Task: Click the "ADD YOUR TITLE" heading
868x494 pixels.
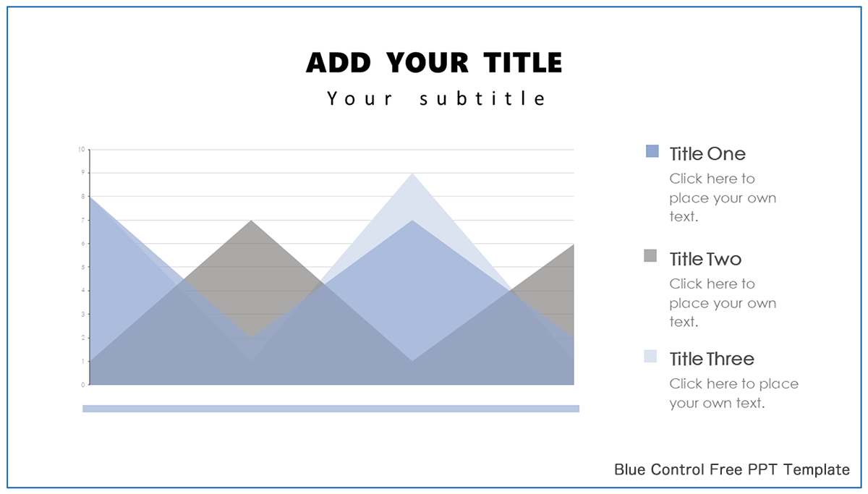Action: pyautogui.click(x=434, y=63)
